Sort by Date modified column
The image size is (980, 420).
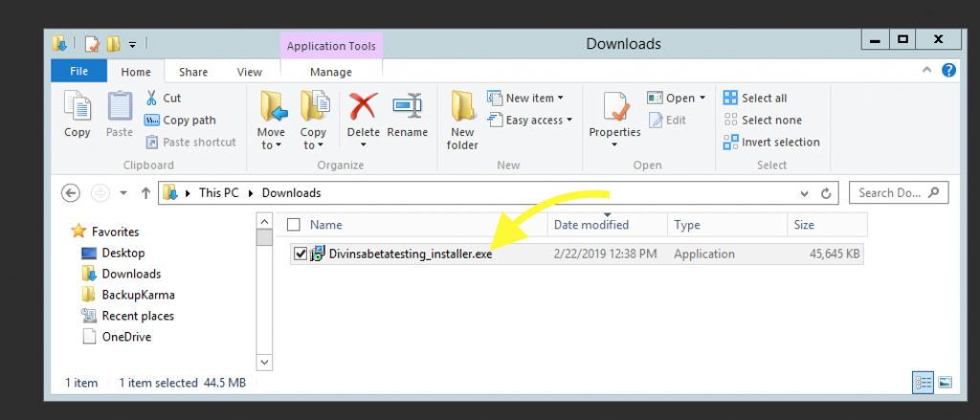tap(591, 225)
